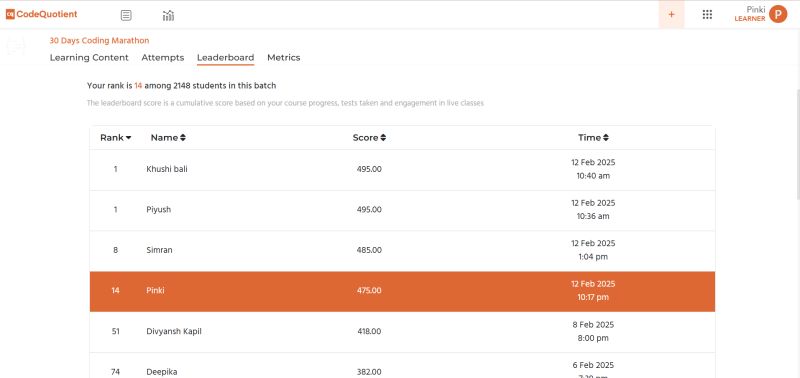Open the analytics chart icon in header

pyautogui.click(x=168, y=15)
